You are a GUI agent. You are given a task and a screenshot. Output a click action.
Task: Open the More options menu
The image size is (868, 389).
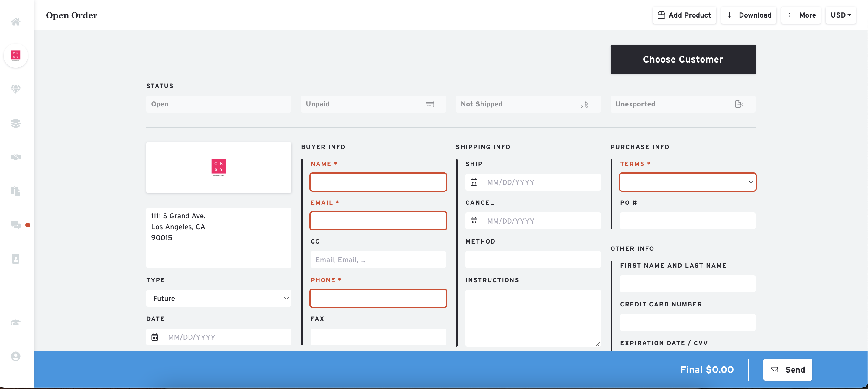pos(801,15)
